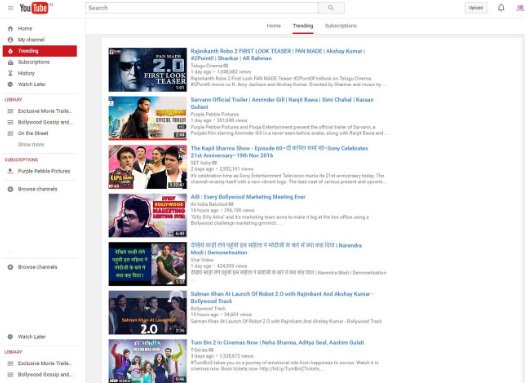Open Rajinikanth Robo 2 First Look video title

[278, 55]
